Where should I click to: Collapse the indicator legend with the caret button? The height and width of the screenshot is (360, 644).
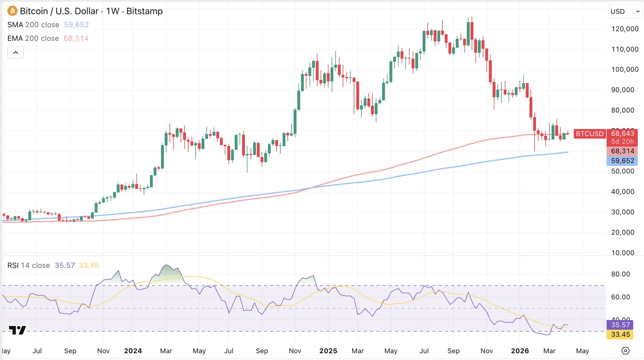[16, 52]
